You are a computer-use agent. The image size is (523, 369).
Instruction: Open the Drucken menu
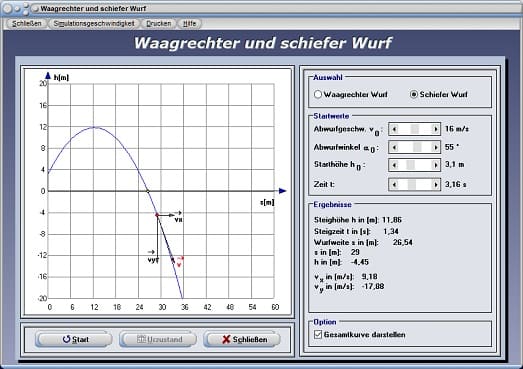tap(159, 23)
